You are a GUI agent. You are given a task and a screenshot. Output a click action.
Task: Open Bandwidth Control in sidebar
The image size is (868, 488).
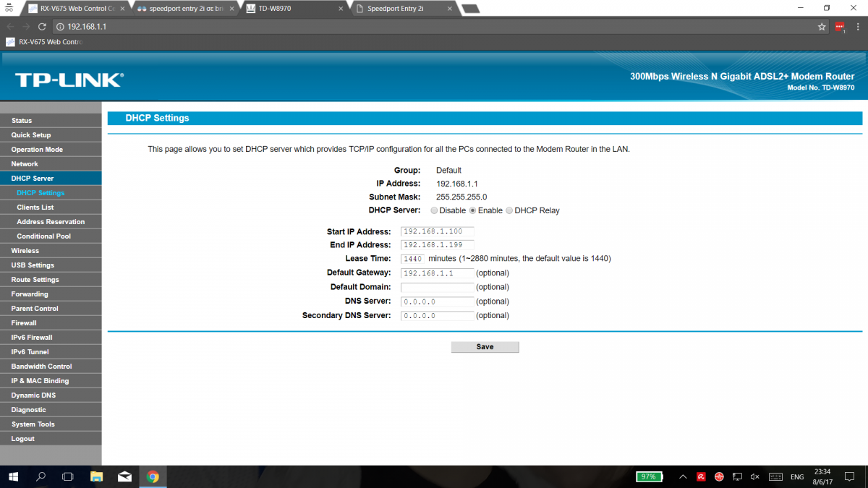pos(51,367)
